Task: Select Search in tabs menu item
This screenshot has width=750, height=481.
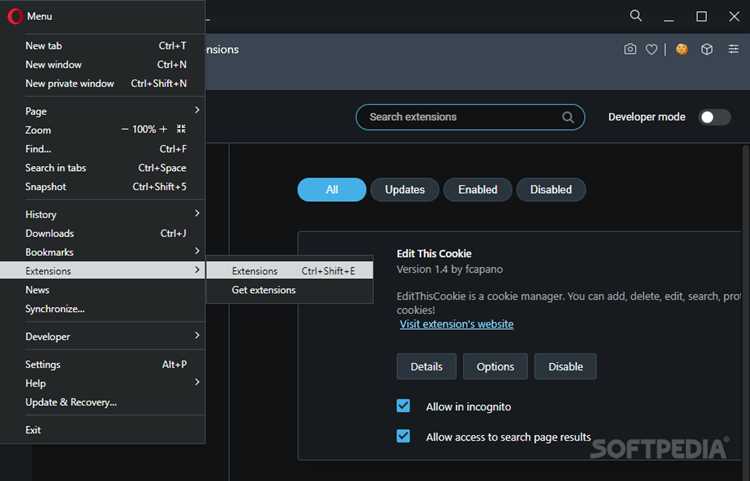Action: 102,168
